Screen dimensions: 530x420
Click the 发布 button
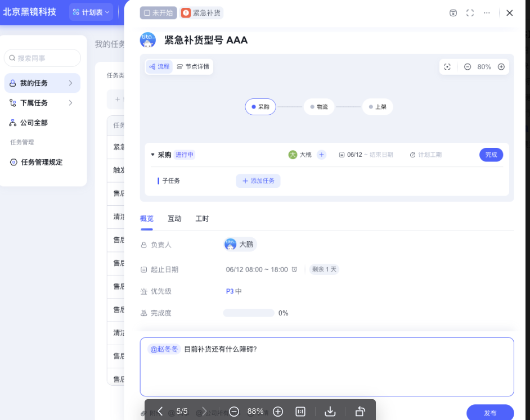point(489,413)
